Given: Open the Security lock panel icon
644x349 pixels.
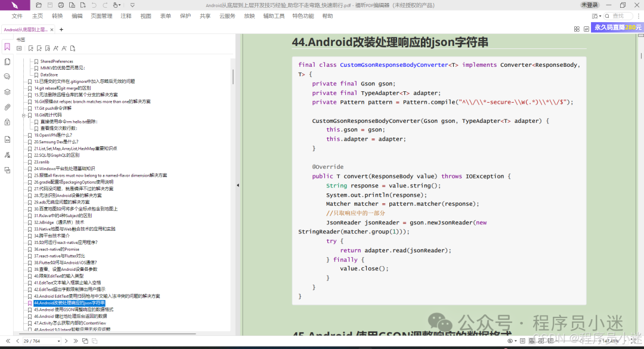Looking at the screenshot, I should [7, 122].
